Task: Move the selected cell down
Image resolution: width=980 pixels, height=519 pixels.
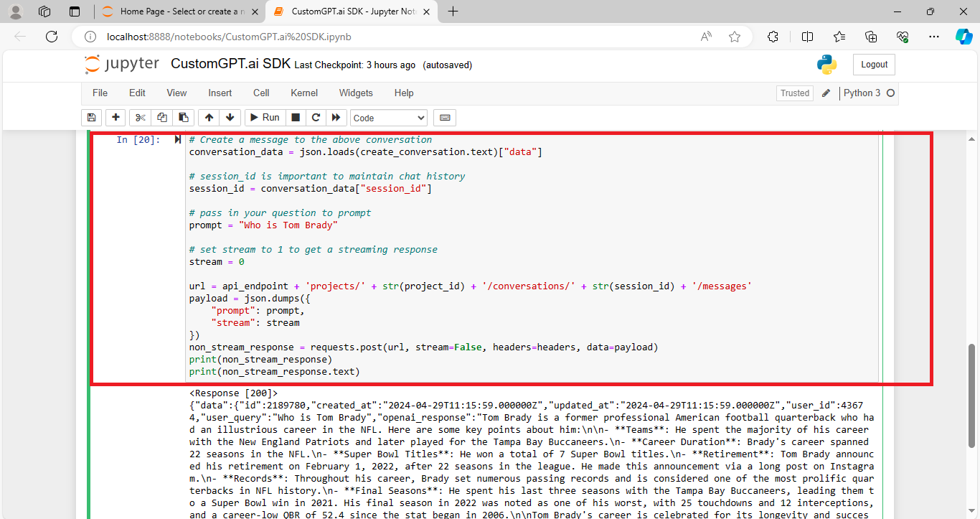Action: 230,117
